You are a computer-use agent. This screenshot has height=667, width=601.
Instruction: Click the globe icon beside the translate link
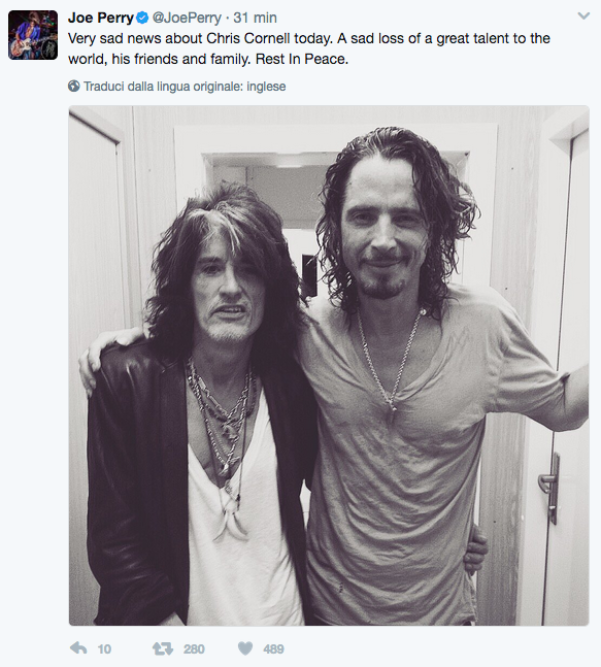click(x=74, y=86)
